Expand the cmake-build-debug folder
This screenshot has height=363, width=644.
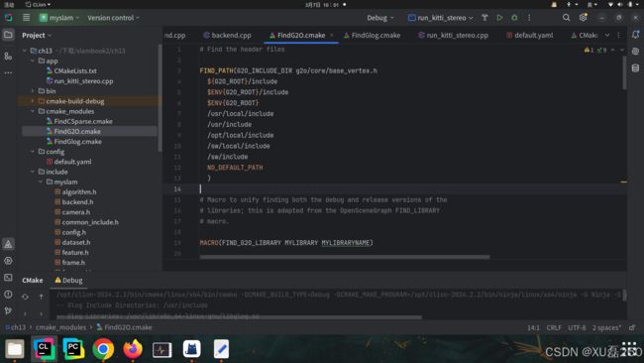33,101
